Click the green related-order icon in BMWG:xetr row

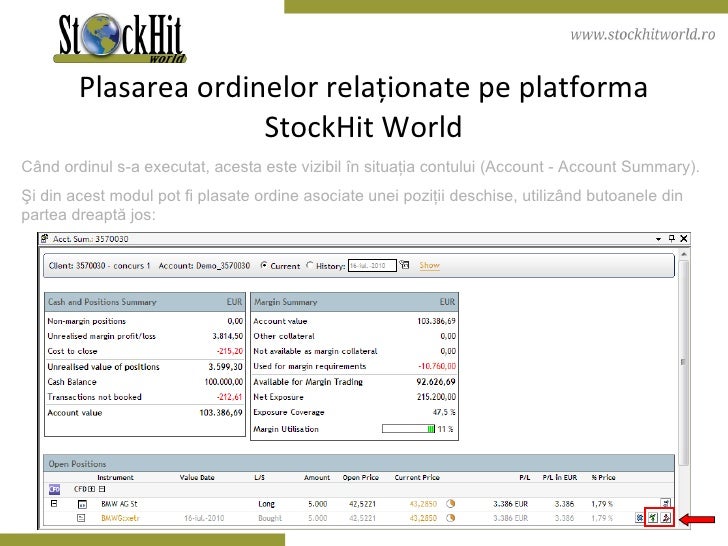(x=653, y=518)
